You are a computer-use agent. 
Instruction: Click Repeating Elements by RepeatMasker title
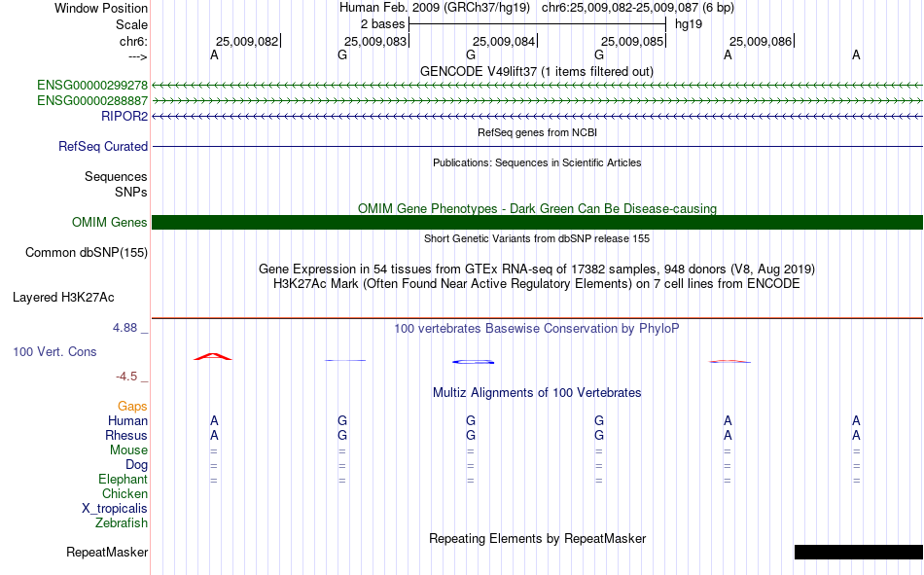[x=537, y=538]
